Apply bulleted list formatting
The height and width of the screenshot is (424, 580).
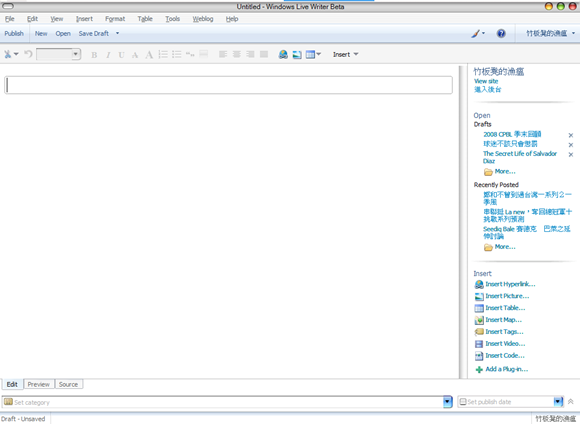coord(176,54)
